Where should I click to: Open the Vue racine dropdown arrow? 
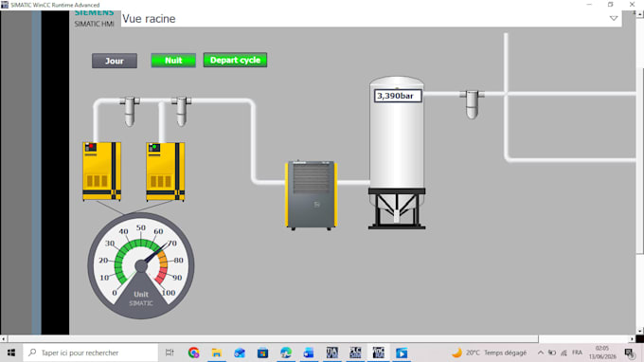click(614, 18)
